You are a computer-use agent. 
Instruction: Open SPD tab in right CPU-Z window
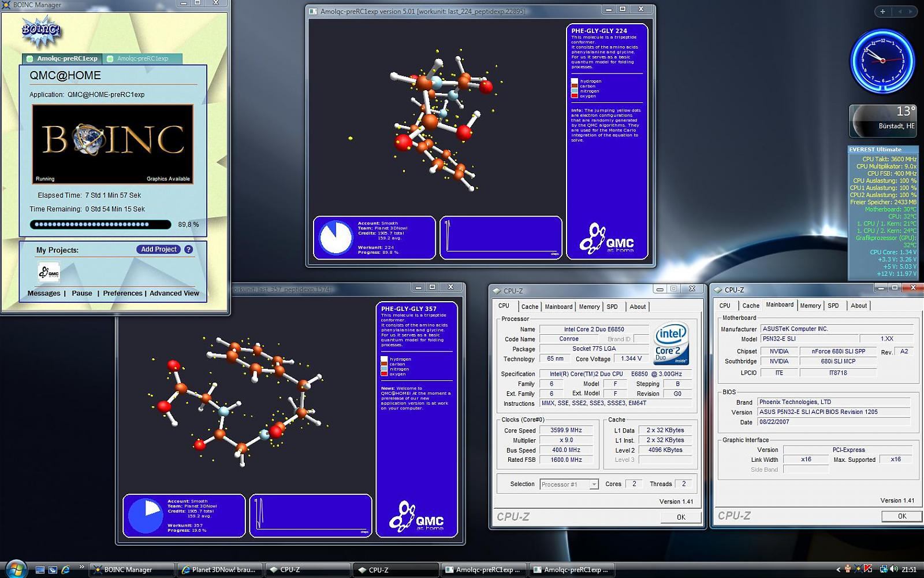[x=833, y=306]
